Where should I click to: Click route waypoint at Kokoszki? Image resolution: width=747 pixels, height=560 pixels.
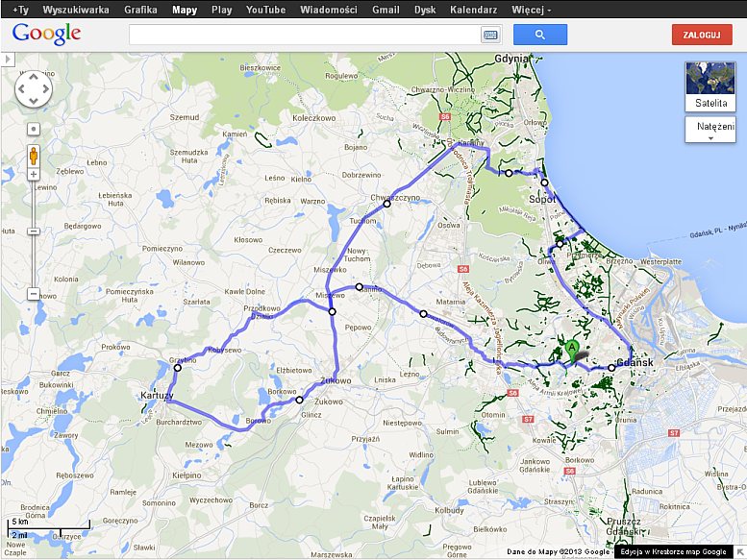point(424,313)
